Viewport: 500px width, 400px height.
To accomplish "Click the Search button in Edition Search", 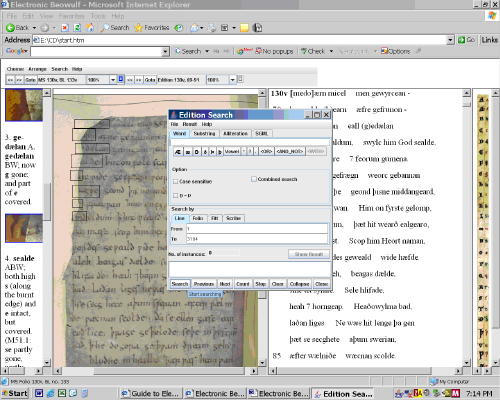I will pos(180,284).
